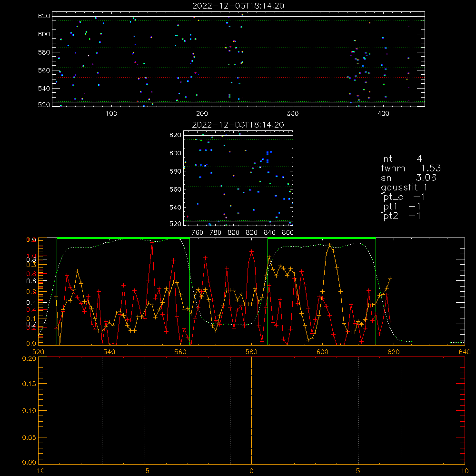Screen dimensions: 476x476
Task: Click x-axis label 580 on profile plot
Action: coord(251,352)
